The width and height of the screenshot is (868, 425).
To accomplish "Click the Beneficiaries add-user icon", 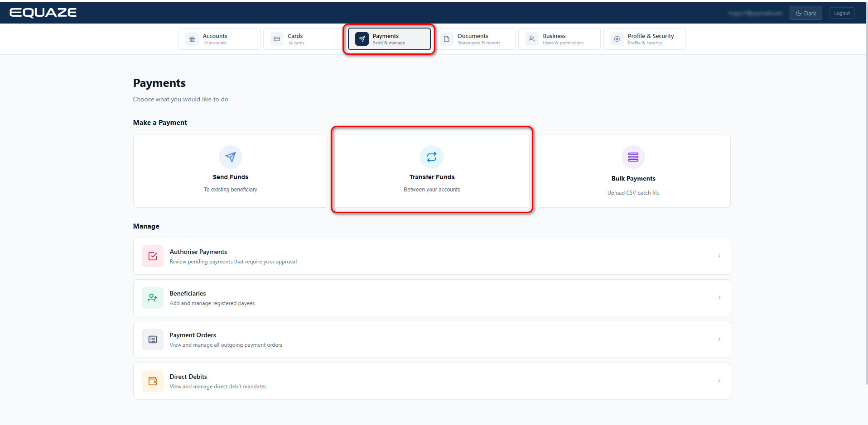I will tap(153, 298).
